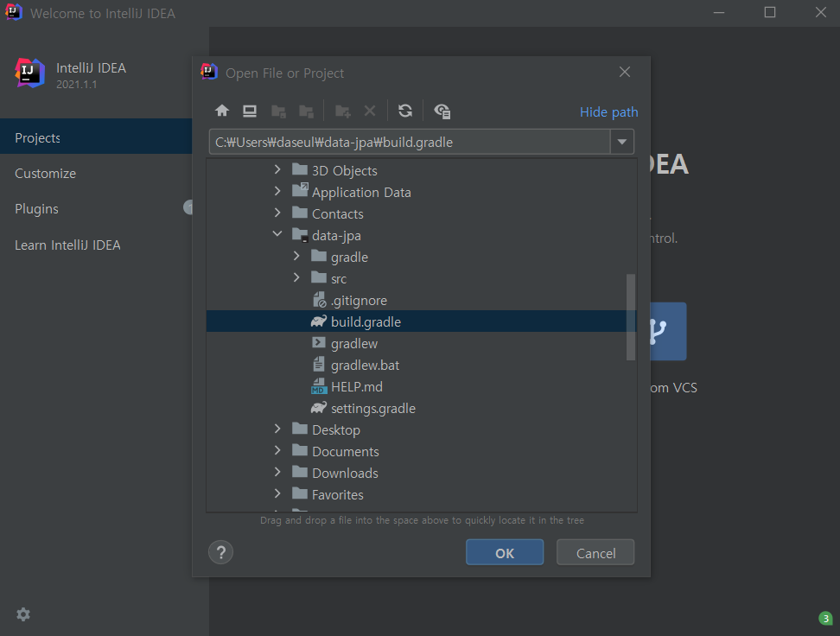Click the Delete (X) toolbar icon
840x636 pixels.
pyautogui.click(x=370, y=111)
